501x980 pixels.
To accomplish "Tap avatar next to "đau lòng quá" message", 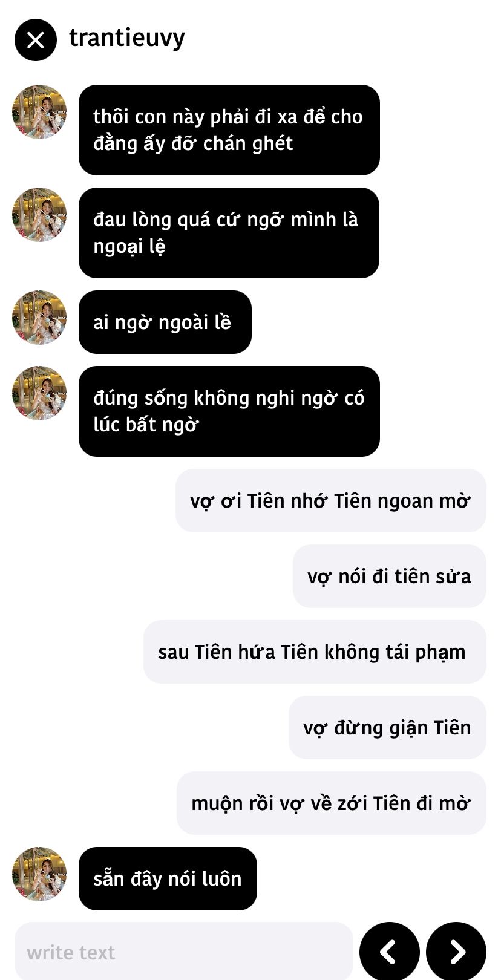I will (39, 215).
